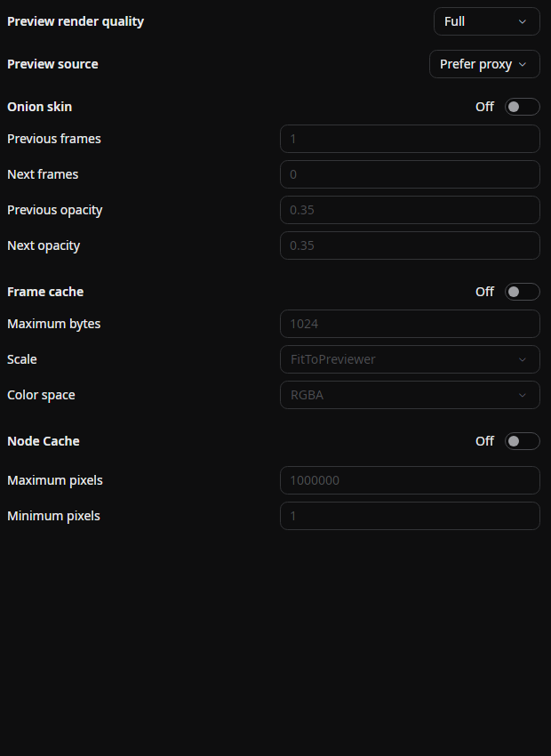Click the Previous opacity field

[x=410, y=210]
